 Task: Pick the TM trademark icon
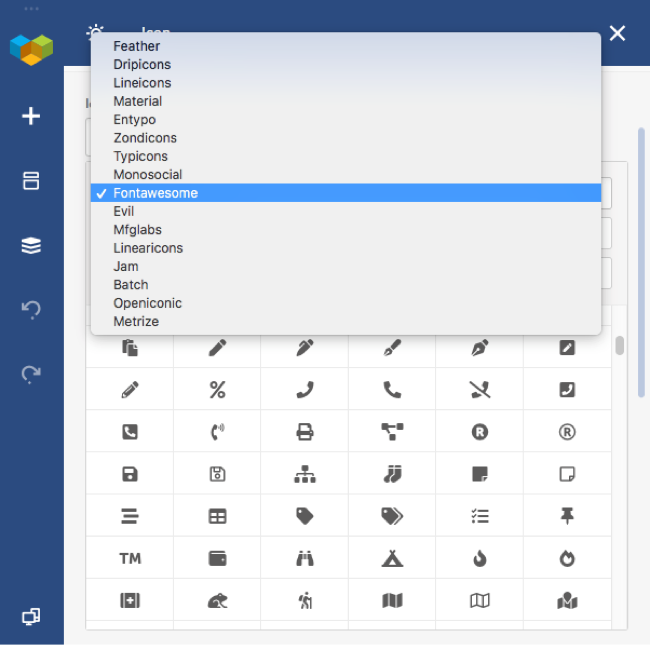130,558
